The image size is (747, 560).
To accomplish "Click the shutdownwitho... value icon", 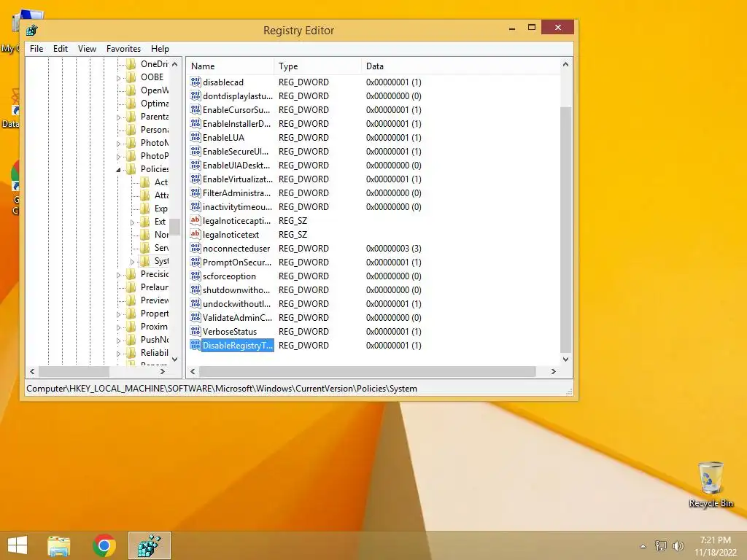I will click(196, 289).
